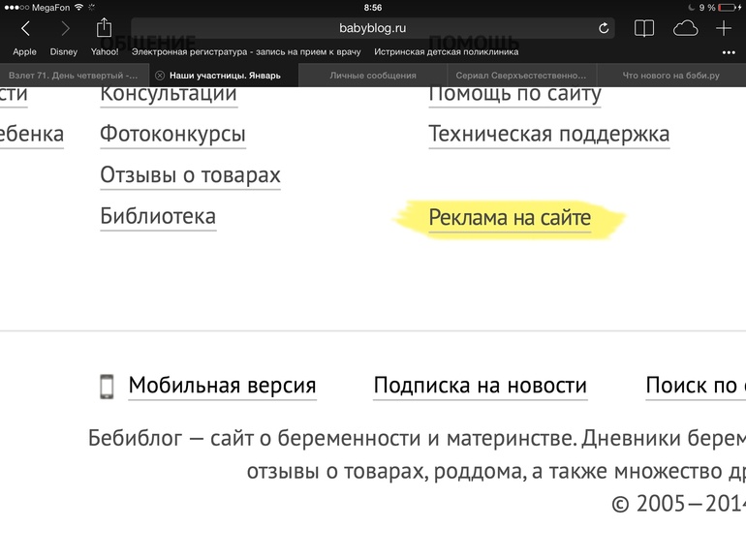Screen dimensions: 746x560
Task: Open the Истринская детская поликлиника bookmark
Action: tap(447, 52)
